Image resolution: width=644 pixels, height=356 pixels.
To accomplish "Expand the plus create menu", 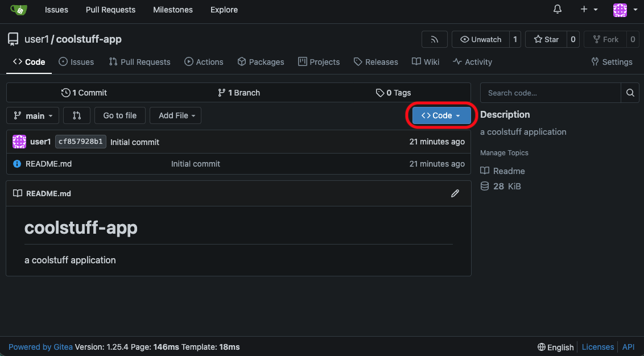I will click(589, 10).
